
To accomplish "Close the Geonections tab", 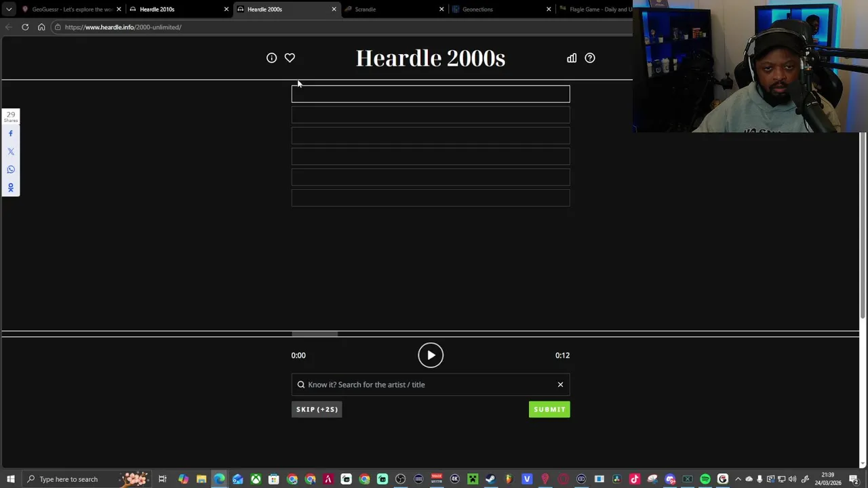I will click(549, 9).
